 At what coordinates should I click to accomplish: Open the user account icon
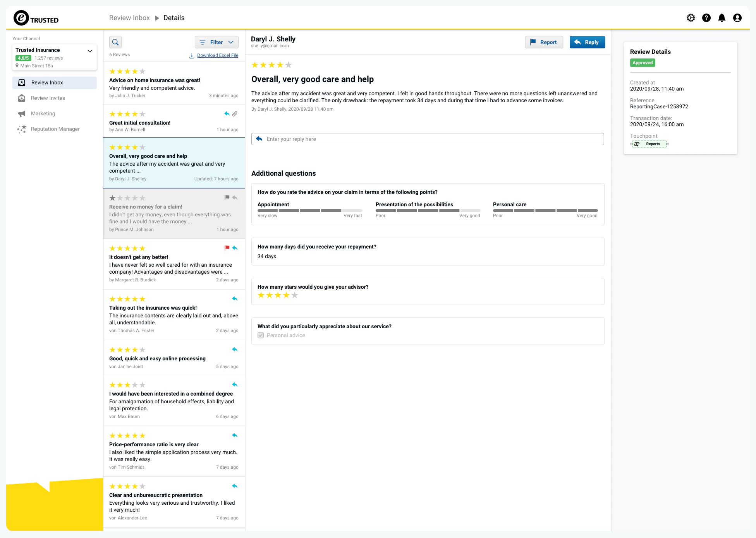737,18
